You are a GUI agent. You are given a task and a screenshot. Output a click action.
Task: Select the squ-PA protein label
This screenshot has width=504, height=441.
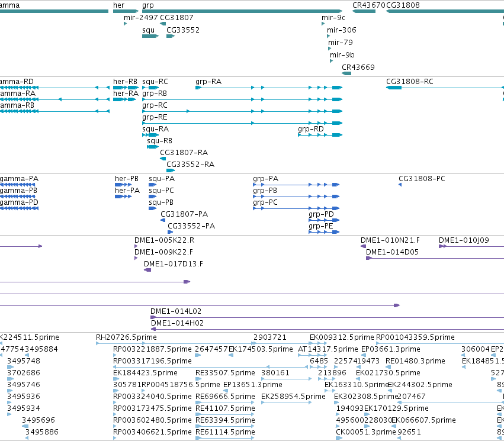click(x=162, y=179)
